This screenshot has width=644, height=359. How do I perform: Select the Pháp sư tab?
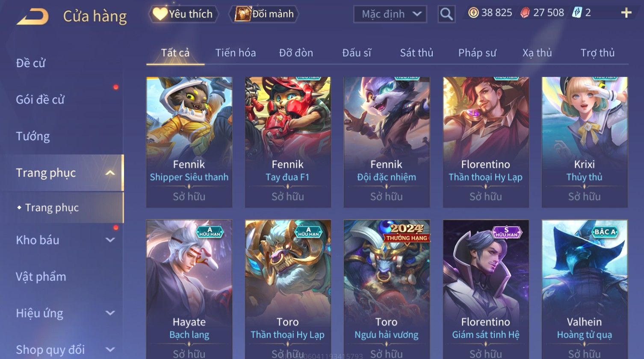point(477,53)
